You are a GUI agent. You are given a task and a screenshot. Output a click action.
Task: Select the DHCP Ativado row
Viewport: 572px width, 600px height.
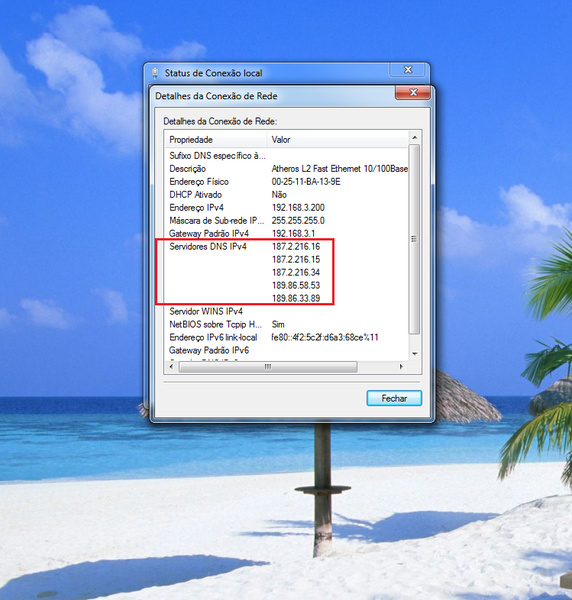tap(287, 195)
